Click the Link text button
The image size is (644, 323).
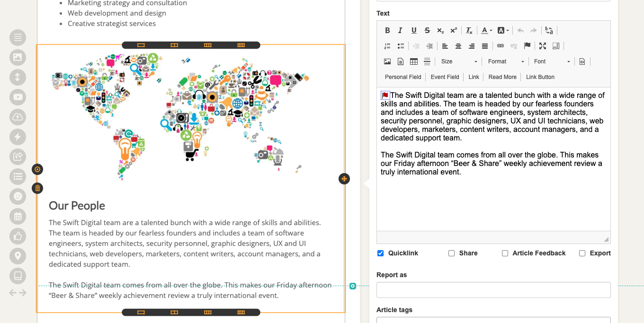pos(474,77)
